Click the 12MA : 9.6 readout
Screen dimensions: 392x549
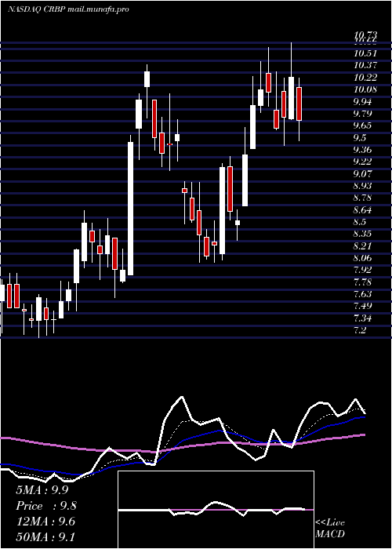[45, 522]
